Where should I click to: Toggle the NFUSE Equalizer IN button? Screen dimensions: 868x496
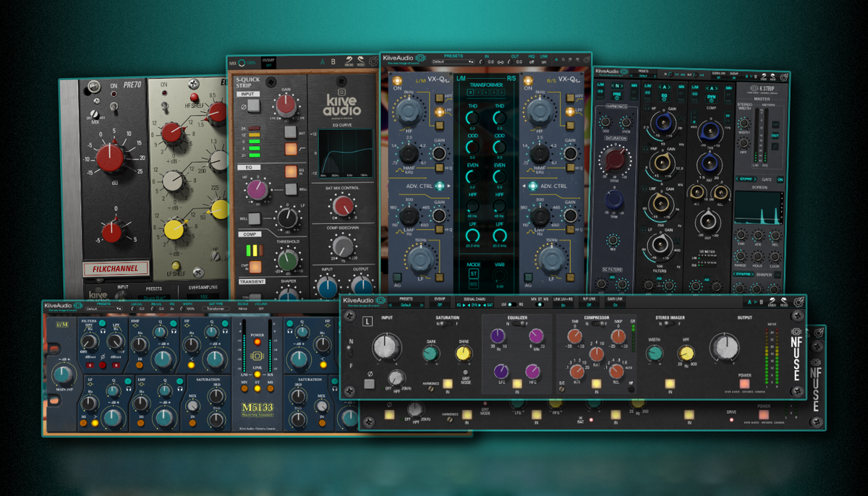click(x=517, y=383)
